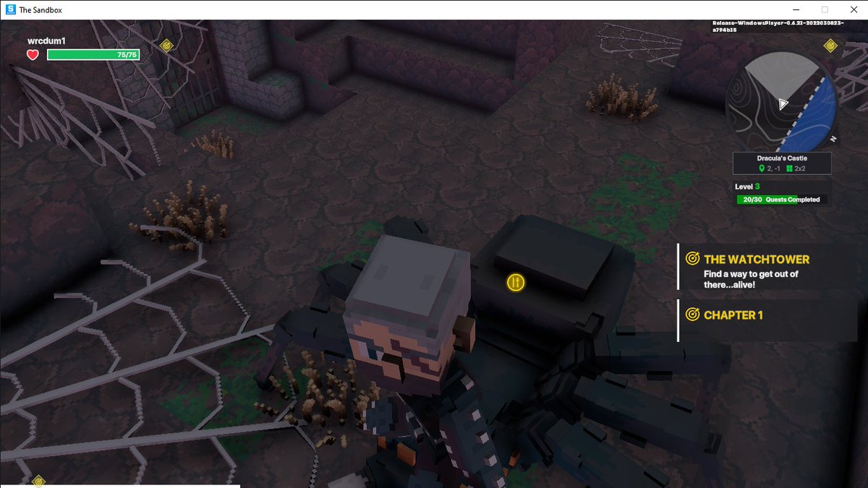Click the quest marker icon at bottom-left corner
The width and height of the screenshot is (868, 488).
pos(38,480)
